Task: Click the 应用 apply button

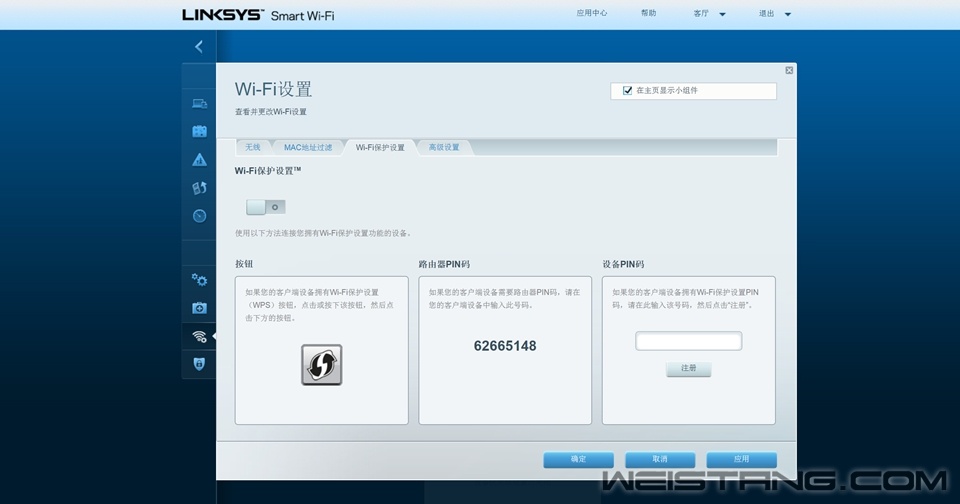Action: point(741,459)
